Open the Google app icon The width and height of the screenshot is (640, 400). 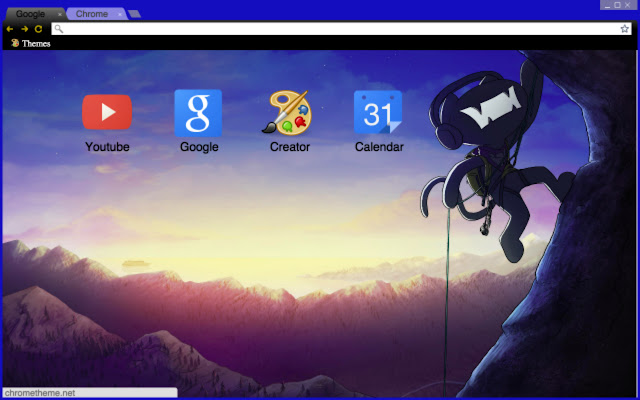coord(198,113)
